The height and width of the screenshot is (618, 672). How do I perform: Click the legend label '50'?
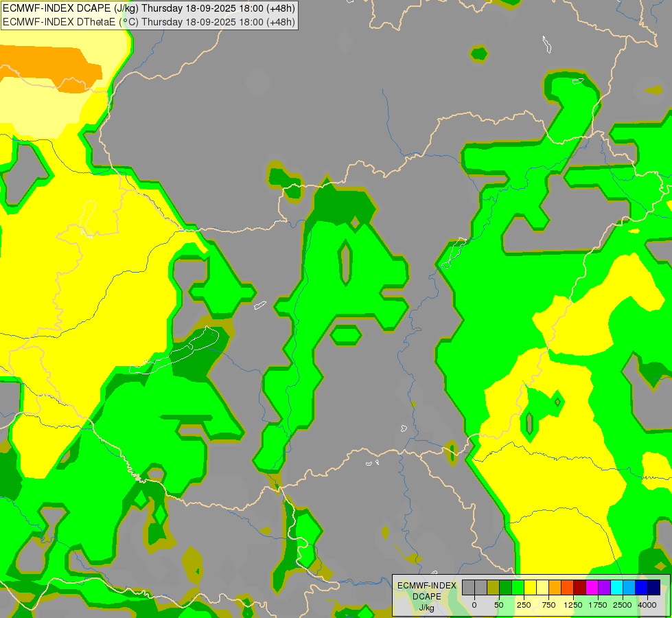(499, 605)
